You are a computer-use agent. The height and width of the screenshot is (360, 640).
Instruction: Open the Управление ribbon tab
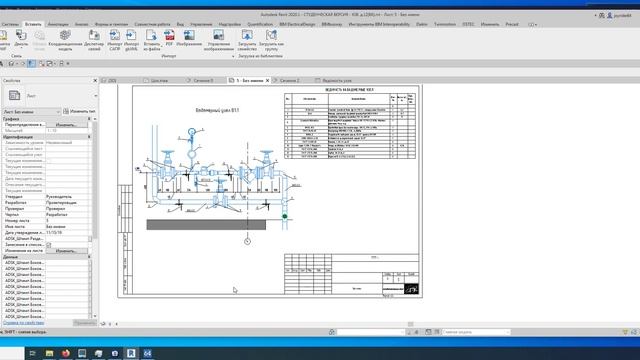(201, 24)
